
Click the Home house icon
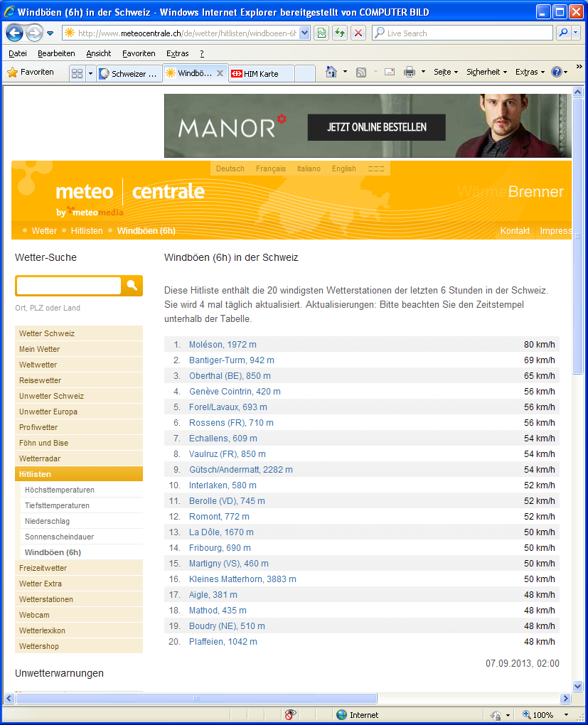tap(331, 72)
